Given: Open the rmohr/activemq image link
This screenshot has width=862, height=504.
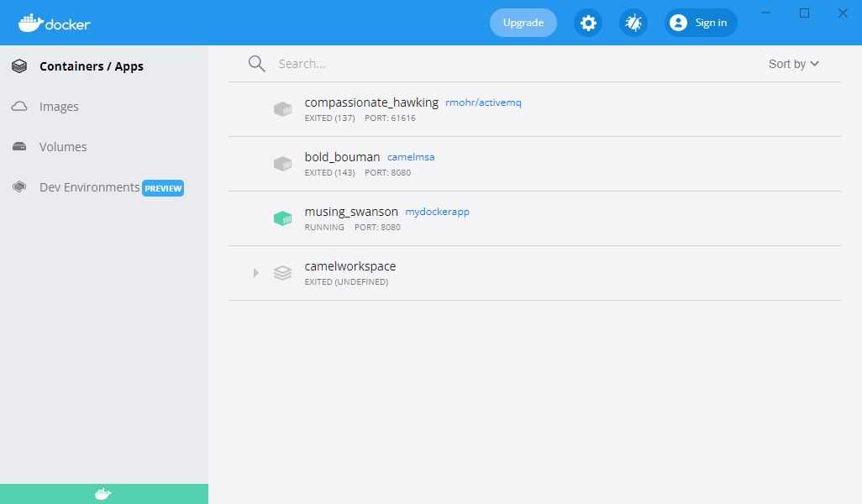Looking at the screenshot, I should (483, 102).
